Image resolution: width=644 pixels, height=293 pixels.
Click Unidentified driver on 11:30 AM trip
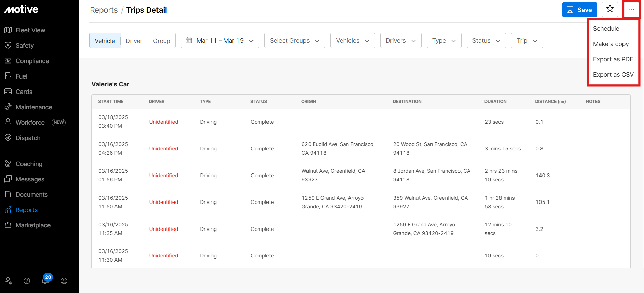164,255
